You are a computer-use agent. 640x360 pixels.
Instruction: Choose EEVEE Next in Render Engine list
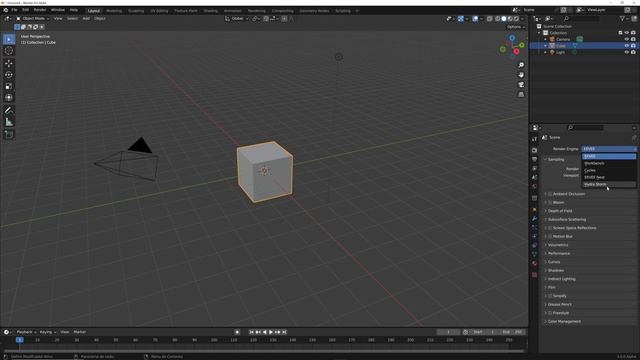[x=609, y=177]
